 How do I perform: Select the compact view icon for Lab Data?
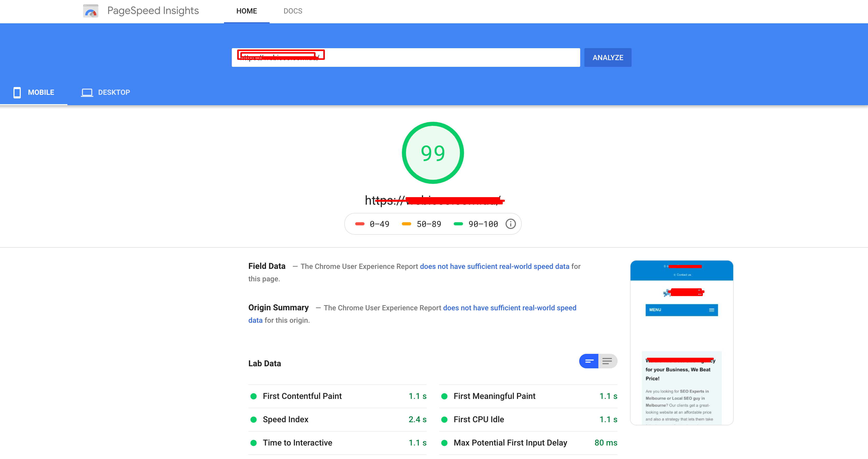click(x=589, y=361)
